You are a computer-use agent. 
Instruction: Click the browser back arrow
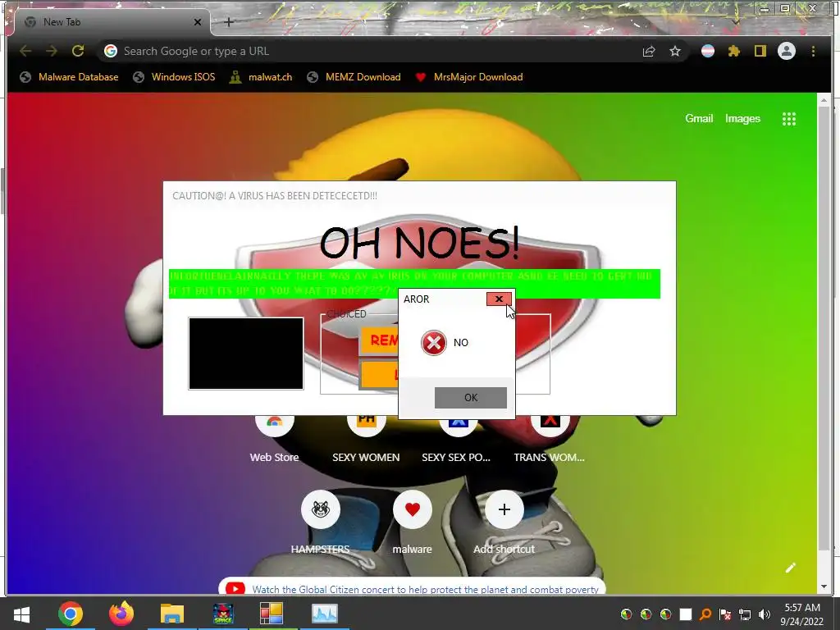click(x=25, y=51)
